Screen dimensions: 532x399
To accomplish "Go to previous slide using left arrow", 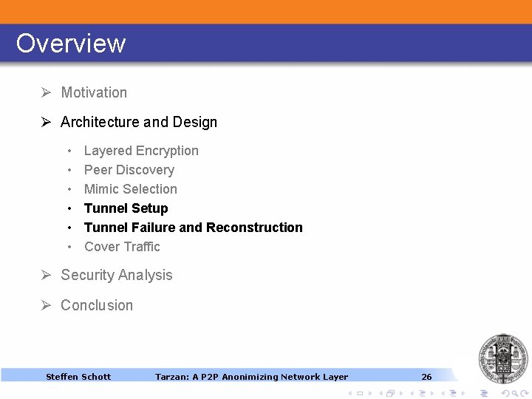I will (x=350, y=393).
